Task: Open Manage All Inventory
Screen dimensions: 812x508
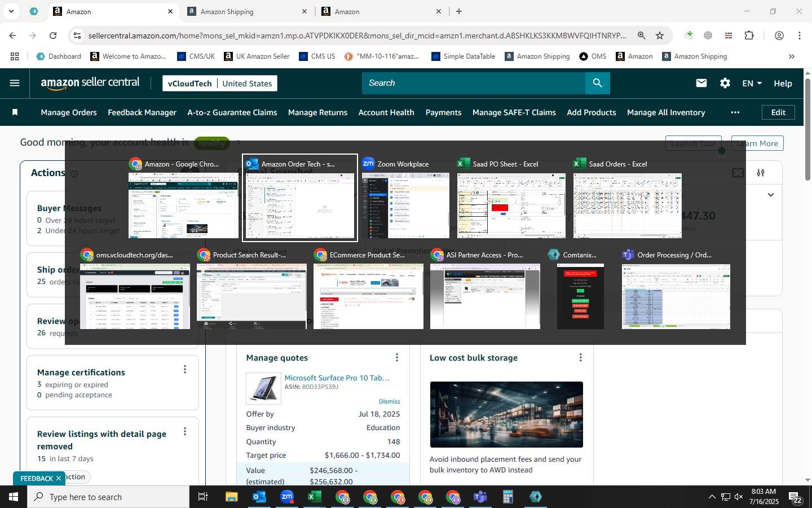Action: [x=666, y=112]
